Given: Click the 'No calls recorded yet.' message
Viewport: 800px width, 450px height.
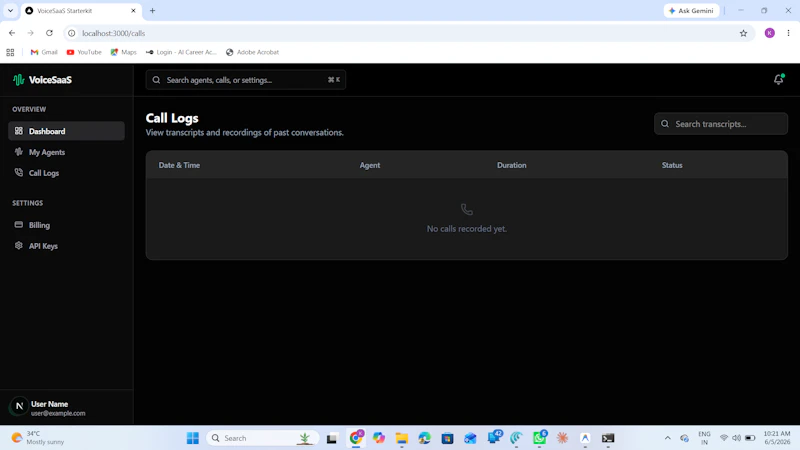Looking at the screenshot, I should pyautogui.click(x=467, y=229).
